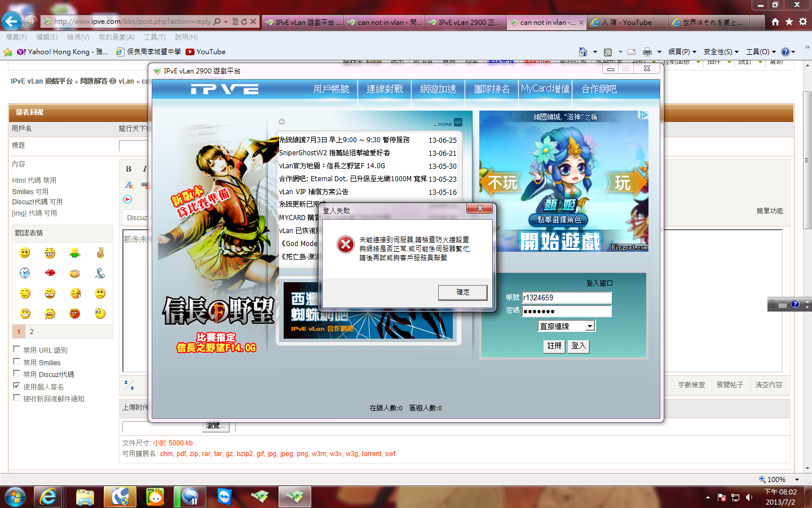Click the Windows Start orb
Screen dimensions: 812x508
point(15,497)
